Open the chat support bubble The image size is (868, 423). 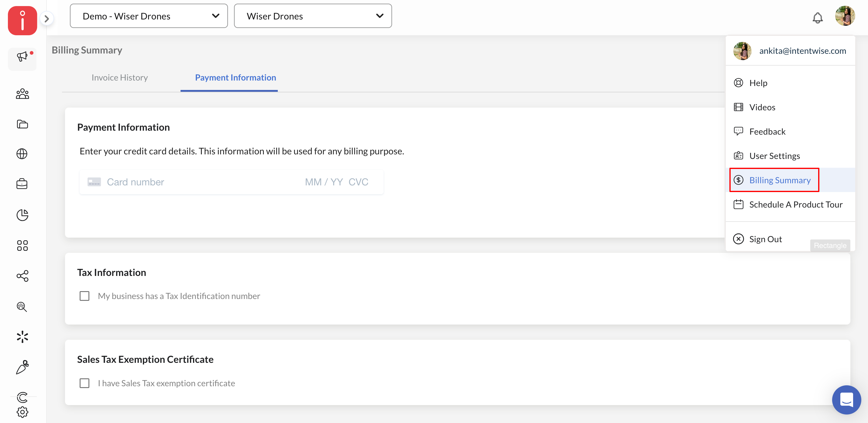coord(846,400)
